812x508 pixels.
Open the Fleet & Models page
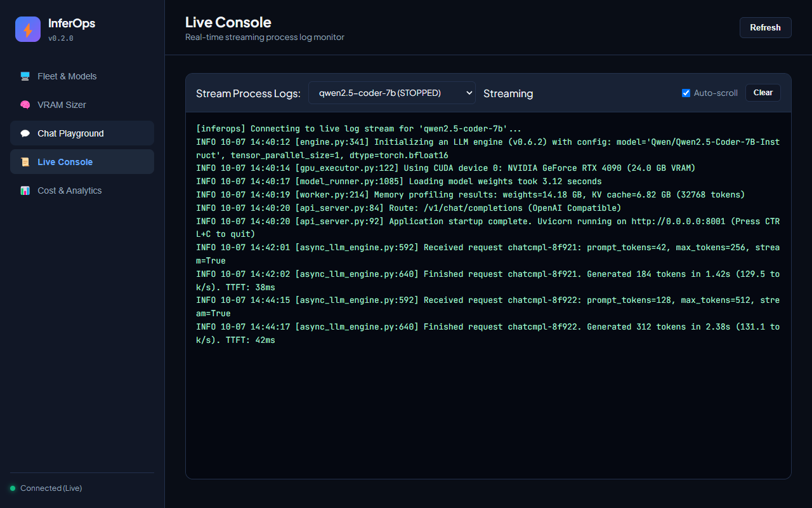coord(82,76)
